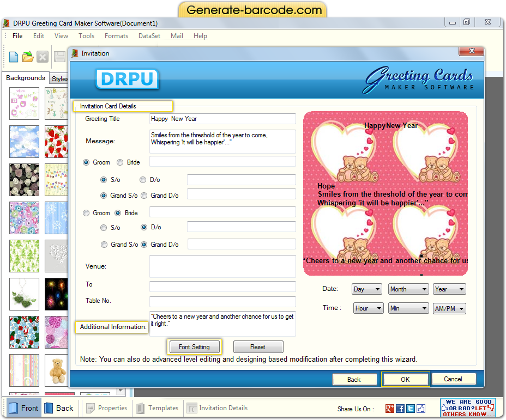Click the New document toolbar icon
Screen dimensions: 506x420
tap(14, 57)
